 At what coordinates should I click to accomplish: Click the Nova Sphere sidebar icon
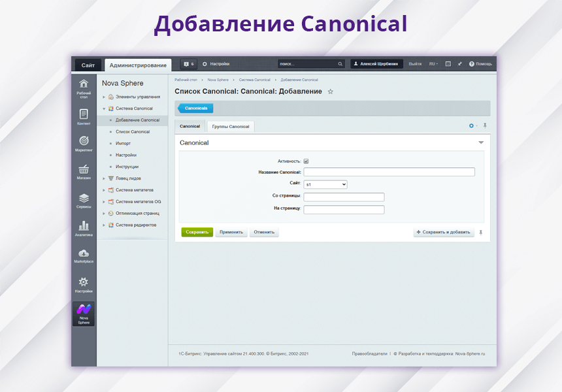[x=84, y=313]
